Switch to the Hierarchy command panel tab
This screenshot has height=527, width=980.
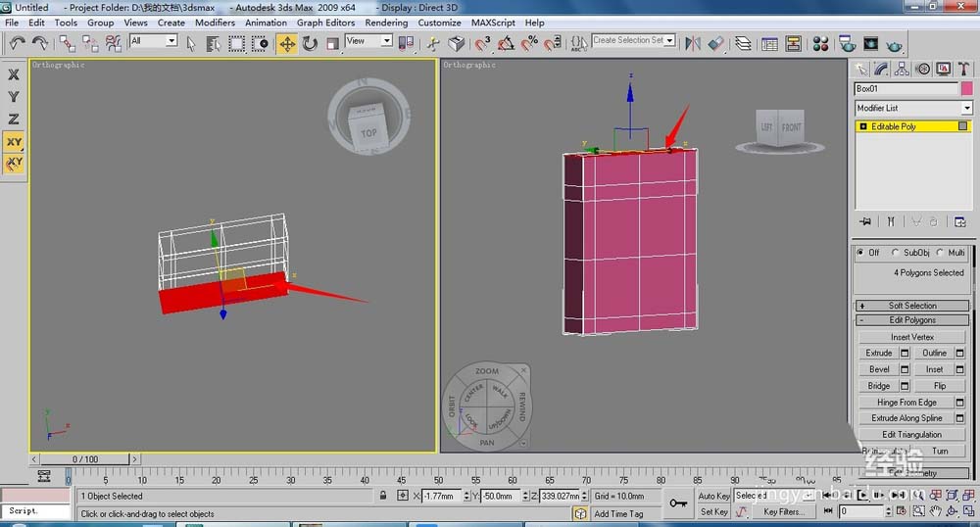(902, 69)
